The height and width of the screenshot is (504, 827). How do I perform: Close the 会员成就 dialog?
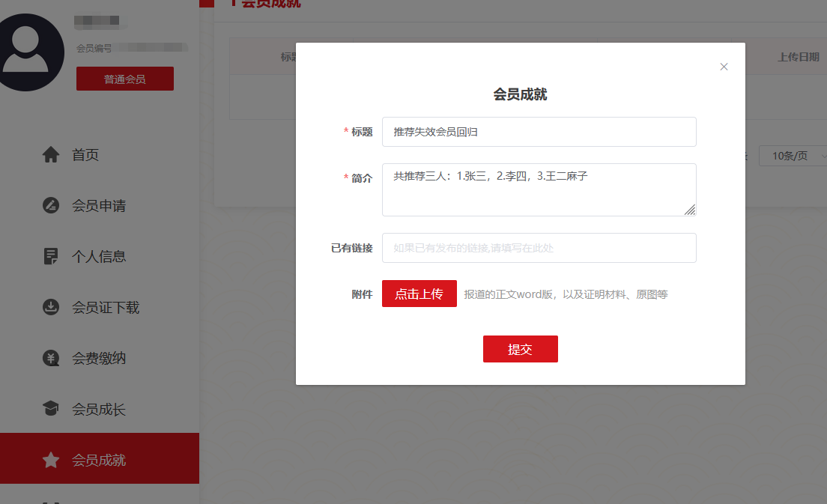tap(724, 67)
